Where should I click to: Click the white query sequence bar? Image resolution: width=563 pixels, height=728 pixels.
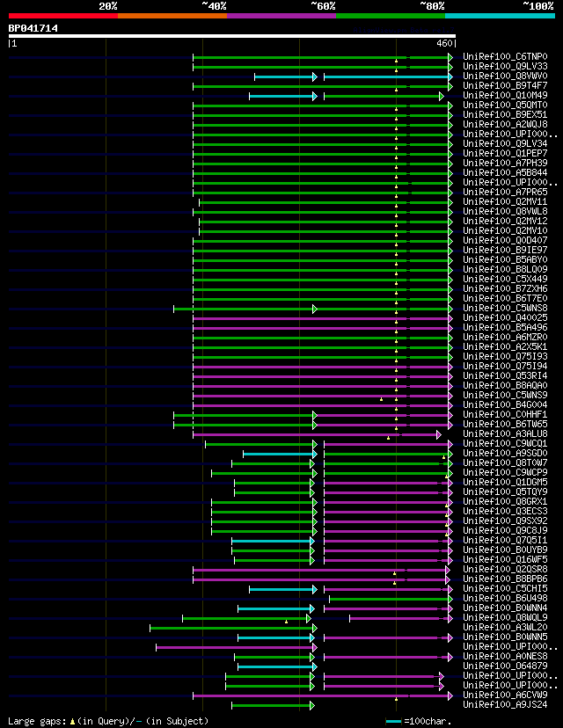[231, 36]
